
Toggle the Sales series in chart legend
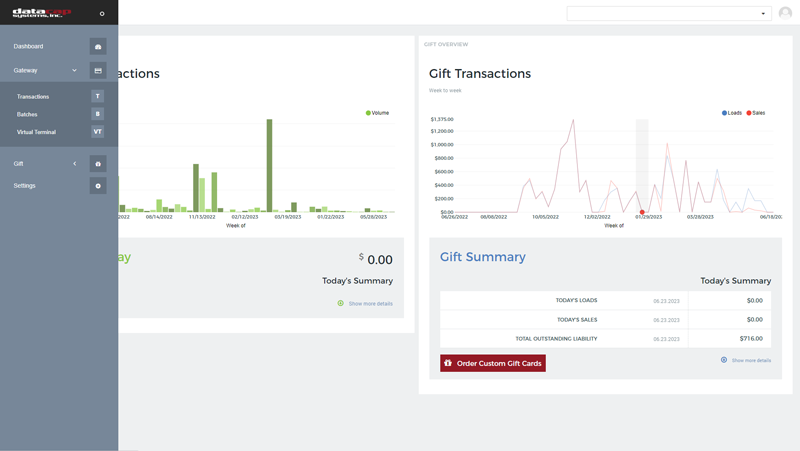756,113
